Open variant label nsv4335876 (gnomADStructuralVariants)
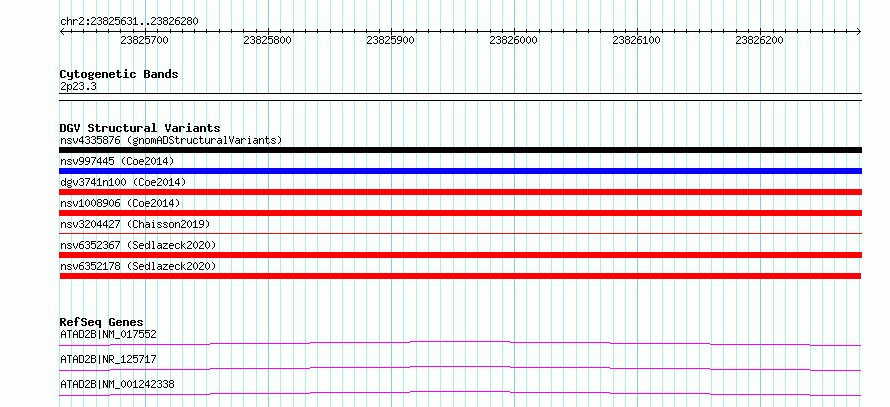 click(x=171, y=140)
